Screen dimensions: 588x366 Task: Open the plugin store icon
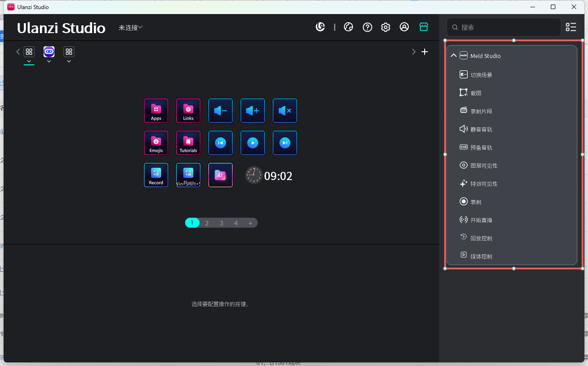coord(423,27)
